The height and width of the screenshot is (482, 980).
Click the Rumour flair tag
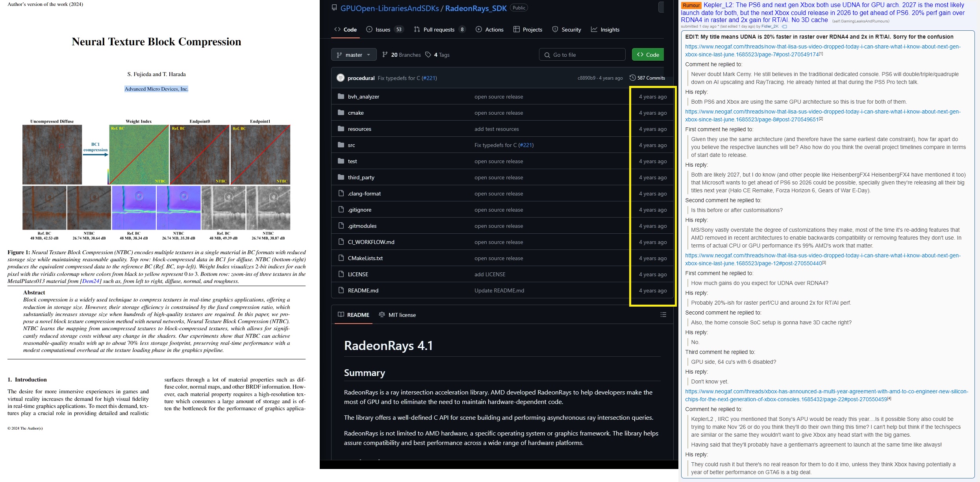pyautogui.click(x=691, y=5)
